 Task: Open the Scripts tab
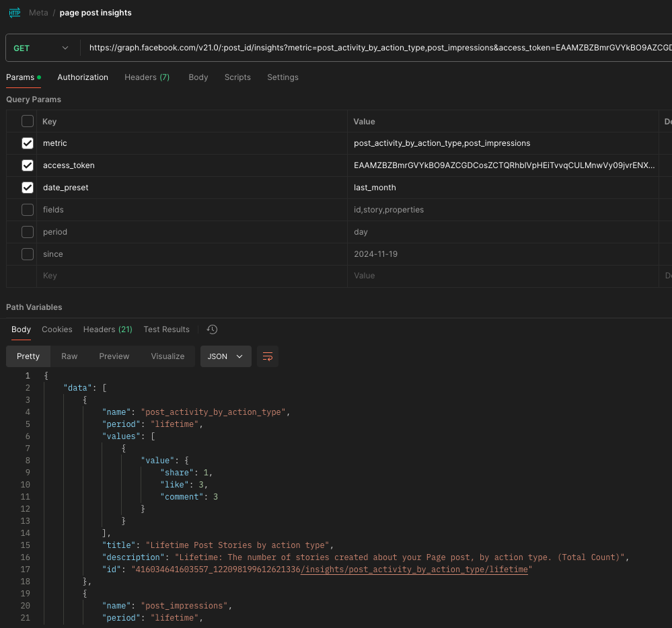(x=237, y=77)
